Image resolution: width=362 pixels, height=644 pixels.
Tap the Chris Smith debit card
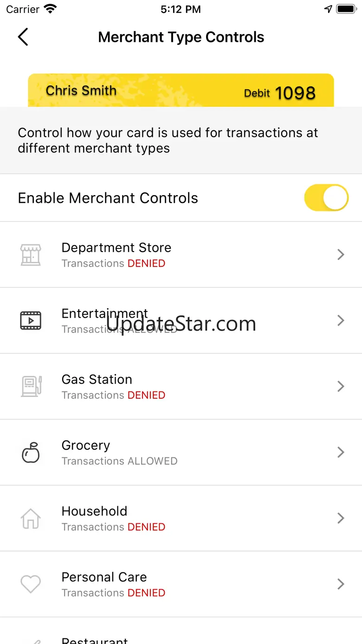pyautogui.click(x=181, y=91)
